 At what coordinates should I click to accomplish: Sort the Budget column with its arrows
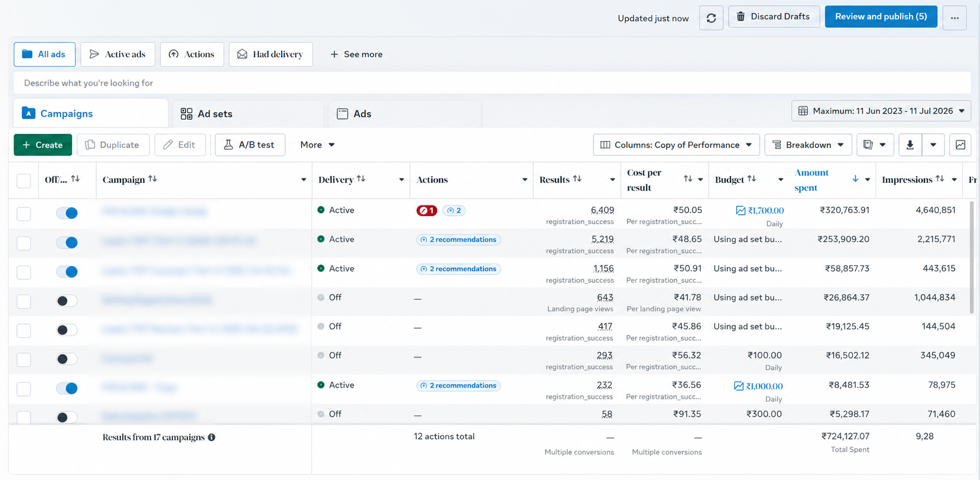(752, 179)
